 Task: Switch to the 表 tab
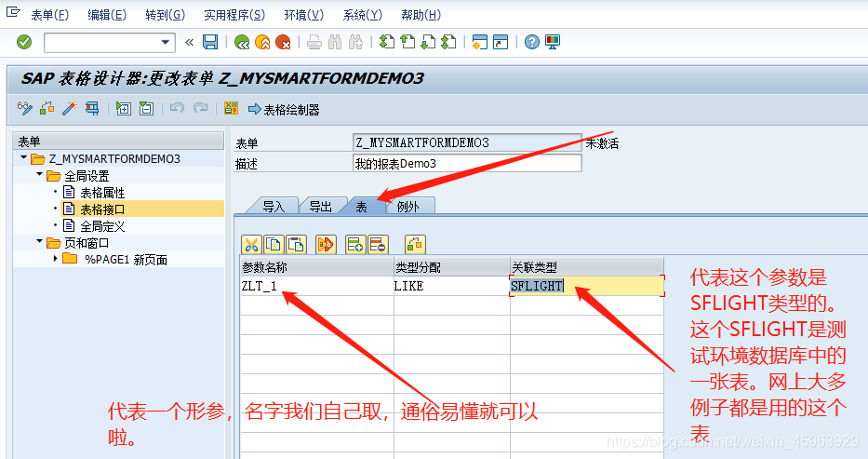click(362, 207)
